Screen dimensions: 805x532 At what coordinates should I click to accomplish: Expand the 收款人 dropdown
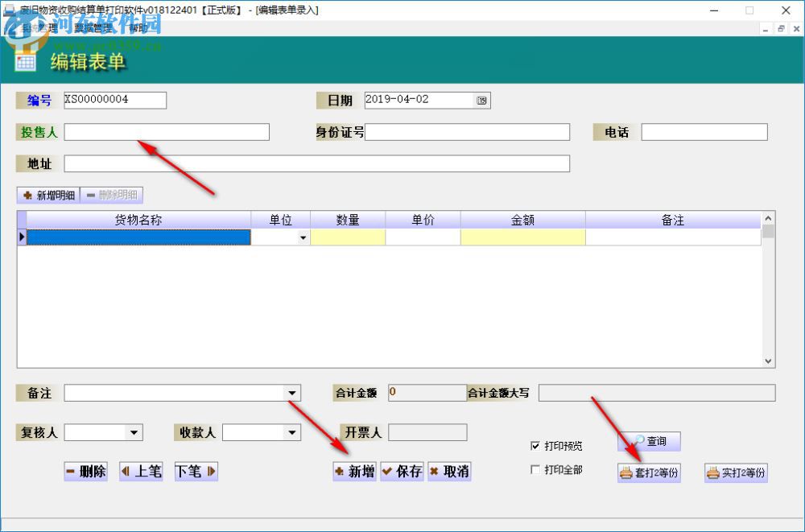click(x=291, y=432)
